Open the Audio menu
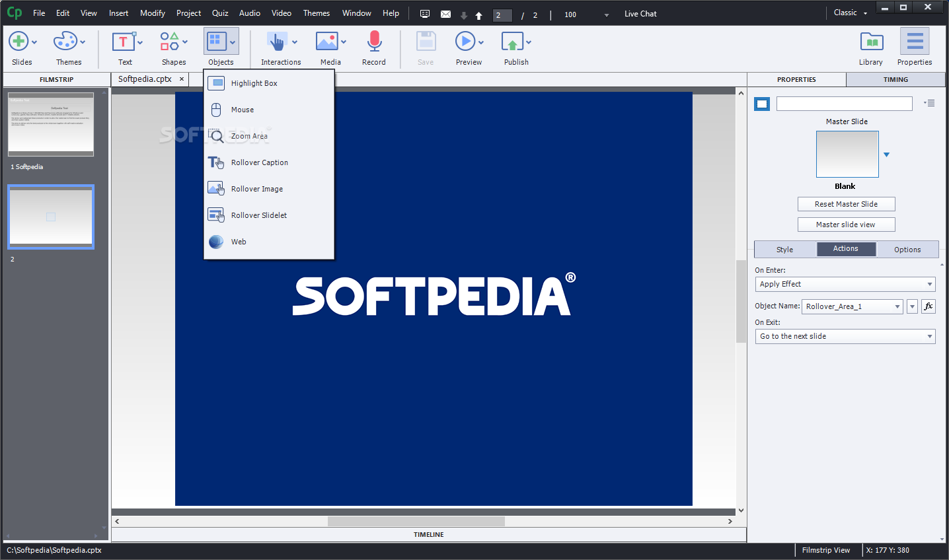Screen dimensions: 949x560 [250, 13]
